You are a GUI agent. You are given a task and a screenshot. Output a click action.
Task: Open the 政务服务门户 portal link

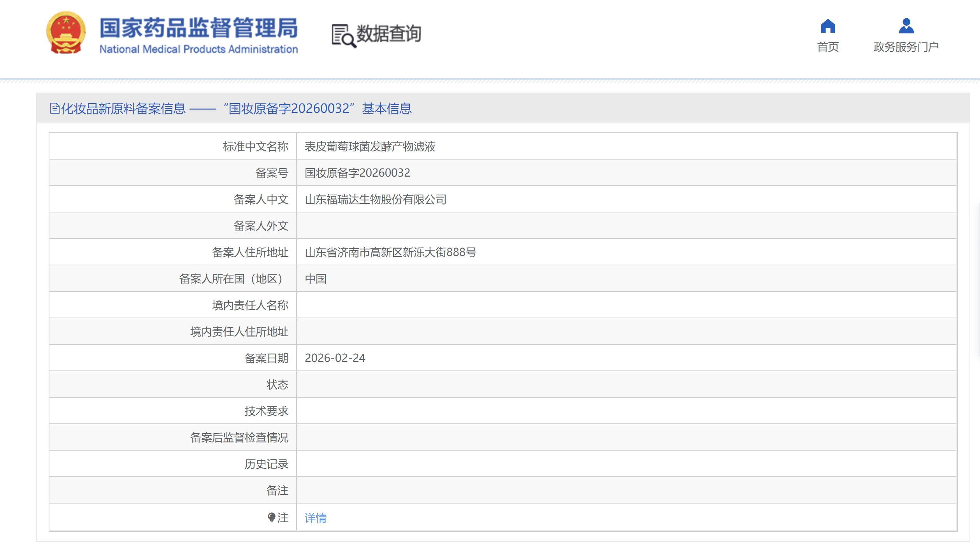[x=906, y=47]
